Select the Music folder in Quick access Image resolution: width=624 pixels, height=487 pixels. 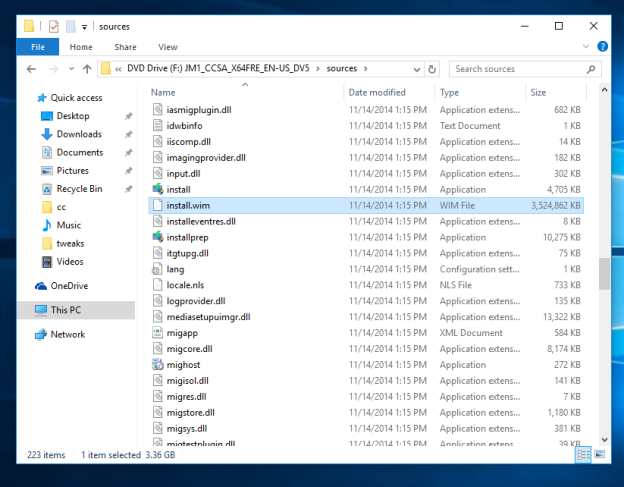(x=68, y=225)
